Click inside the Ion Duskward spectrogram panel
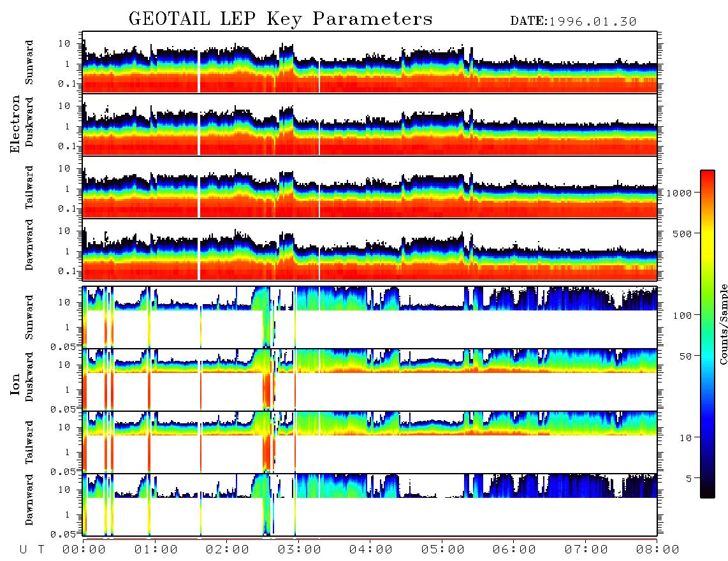This screenshot has width=728, height=561. [x=370, y=379]
